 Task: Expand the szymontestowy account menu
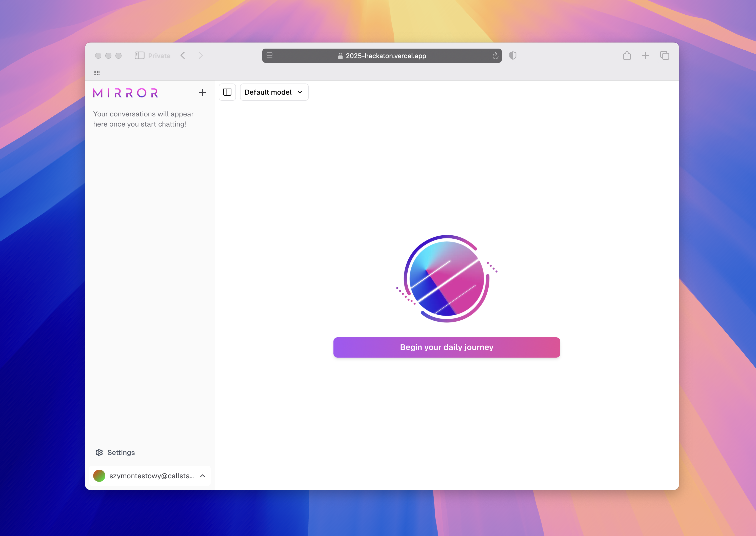(x=202, y=476)
